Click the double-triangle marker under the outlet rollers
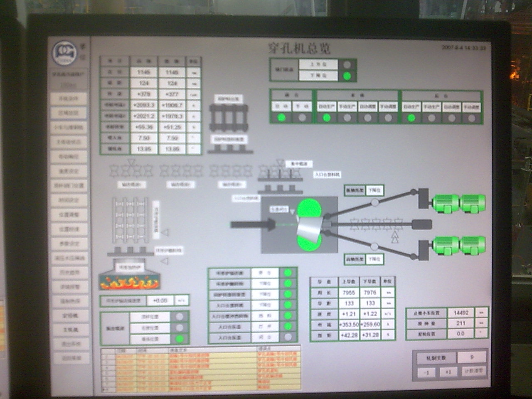The width and height of the screenshot is (532, 399). [395, 237]
